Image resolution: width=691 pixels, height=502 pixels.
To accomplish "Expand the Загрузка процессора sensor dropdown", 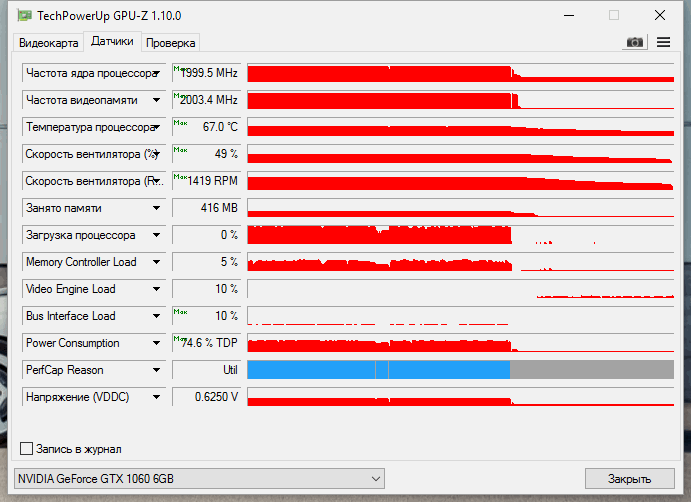I will pos(156,235).
